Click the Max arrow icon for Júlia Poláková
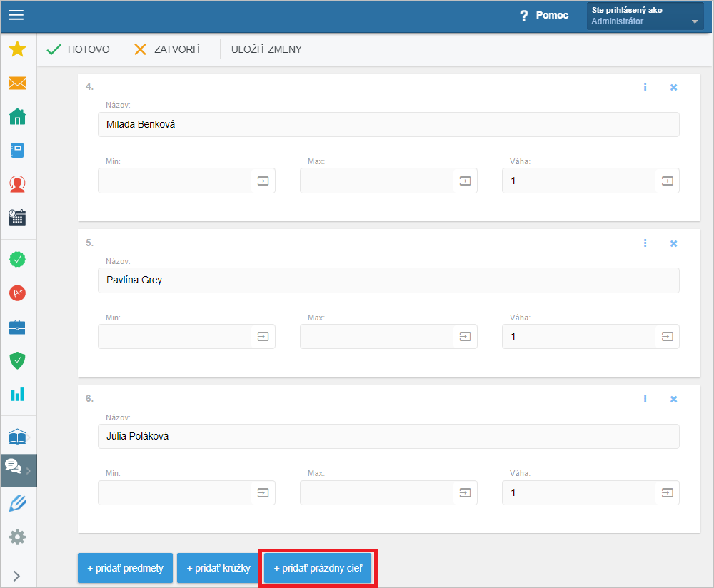 [465, 493]
